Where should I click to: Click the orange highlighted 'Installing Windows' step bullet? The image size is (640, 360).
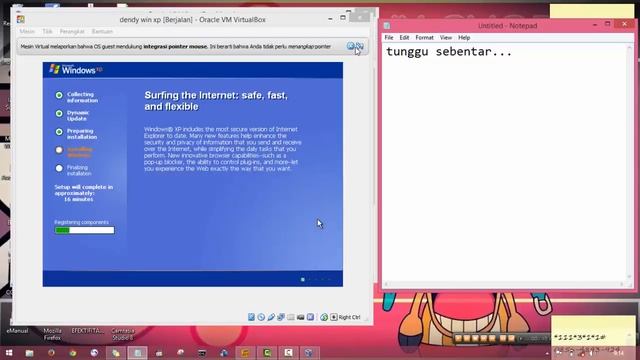coord(59,150)
